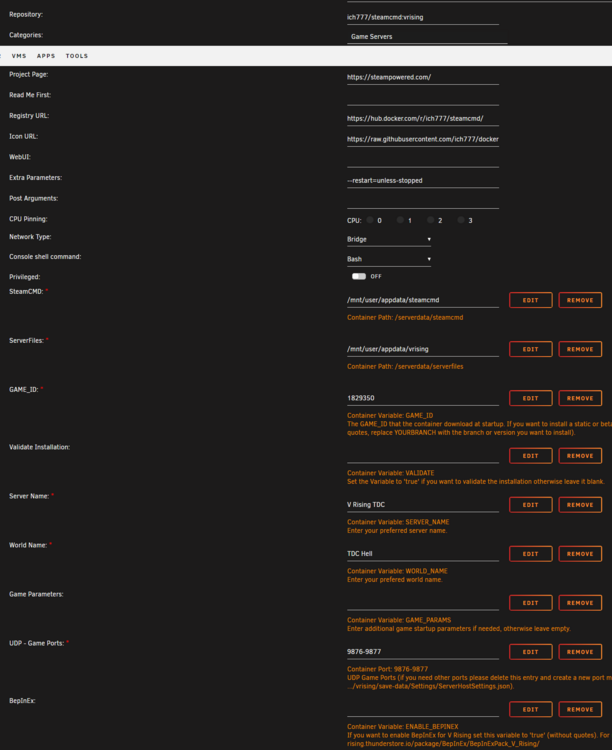Edit the ServerFiles path entry

click(531, 349)
